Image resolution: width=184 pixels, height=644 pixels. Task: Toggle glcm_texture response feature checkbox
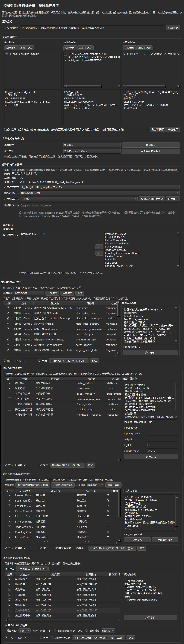coord(9,389)
